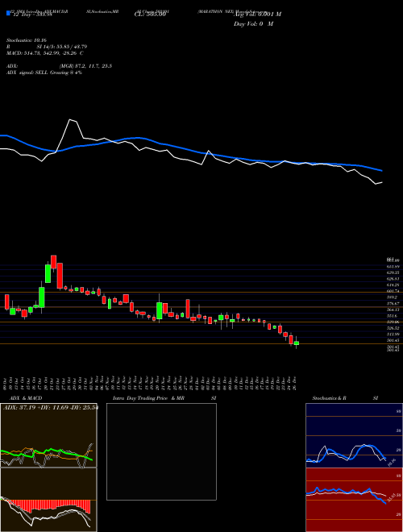
Task: Click the blue 12 Day SMA legend square
Action: (x=9, y=13)
